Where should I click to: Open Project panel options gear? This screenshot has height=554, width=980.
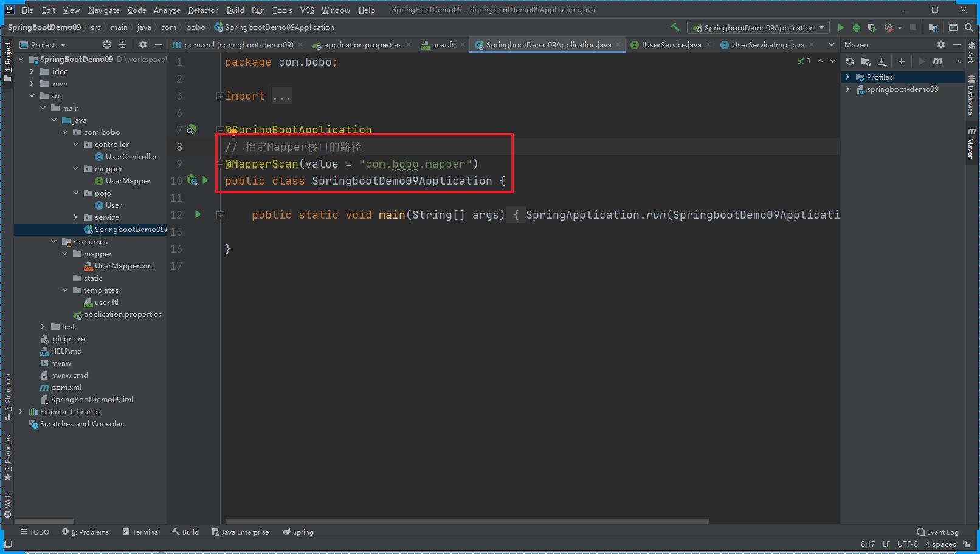click(143, 44)
